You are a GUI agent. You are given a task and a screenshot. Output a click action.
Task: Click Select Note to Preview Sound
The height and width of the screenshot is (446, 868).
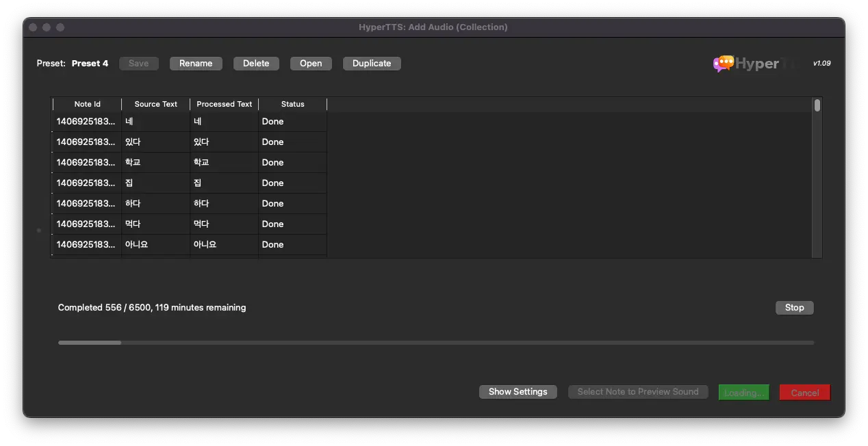(638, 392)
